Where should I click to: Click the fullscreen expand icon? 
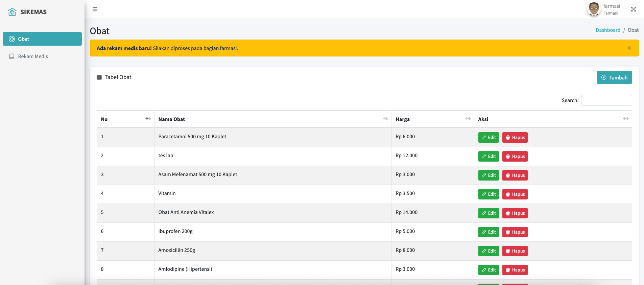click(633, 9)
